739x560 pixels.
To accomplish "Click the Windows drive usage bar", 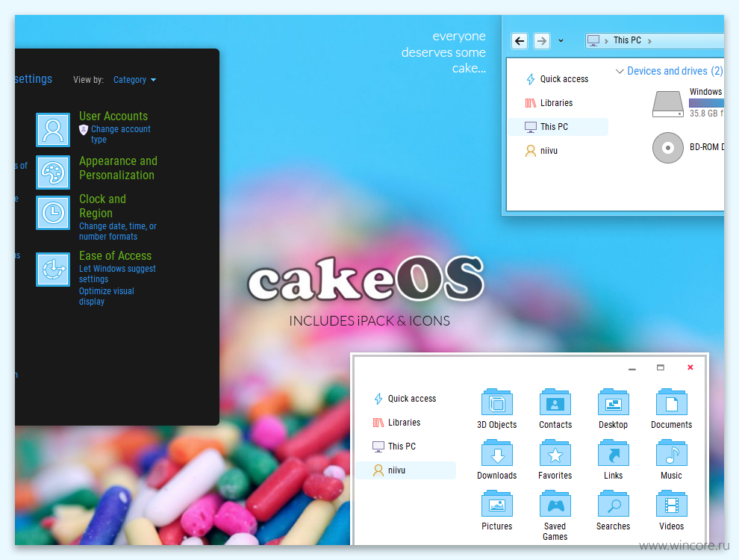I will pos(706,103).
